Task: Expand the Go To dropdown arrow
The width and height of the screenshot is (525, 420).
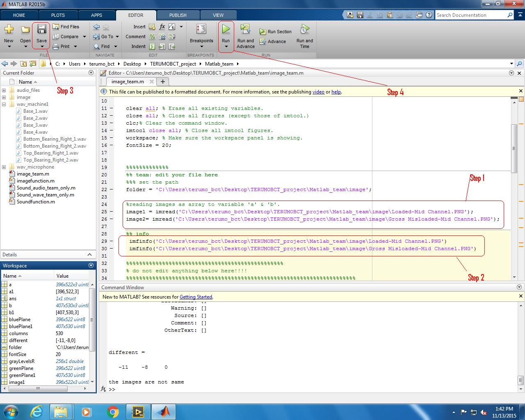Action: point(117,36)
